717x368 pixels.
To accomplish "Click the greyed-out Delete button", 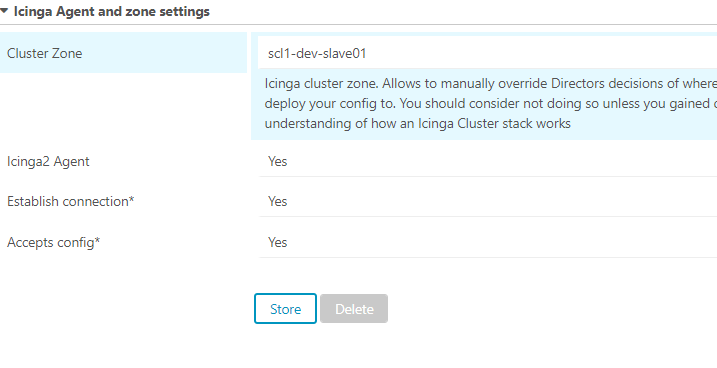I will [354, 309].
